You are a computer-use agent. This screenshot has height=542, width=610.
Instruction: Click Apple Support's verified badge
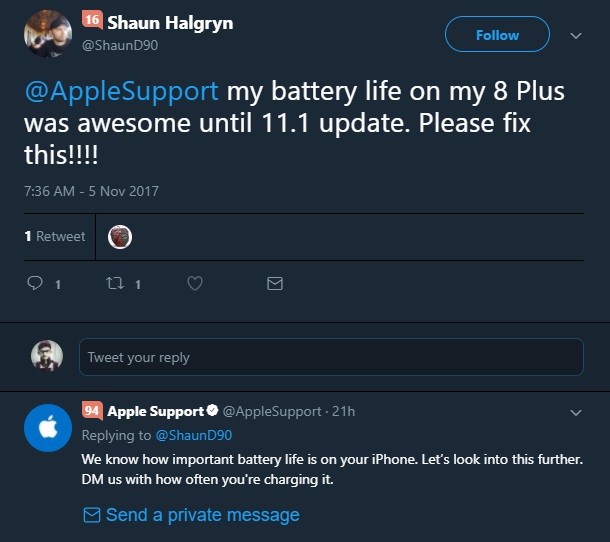(212, 411)
